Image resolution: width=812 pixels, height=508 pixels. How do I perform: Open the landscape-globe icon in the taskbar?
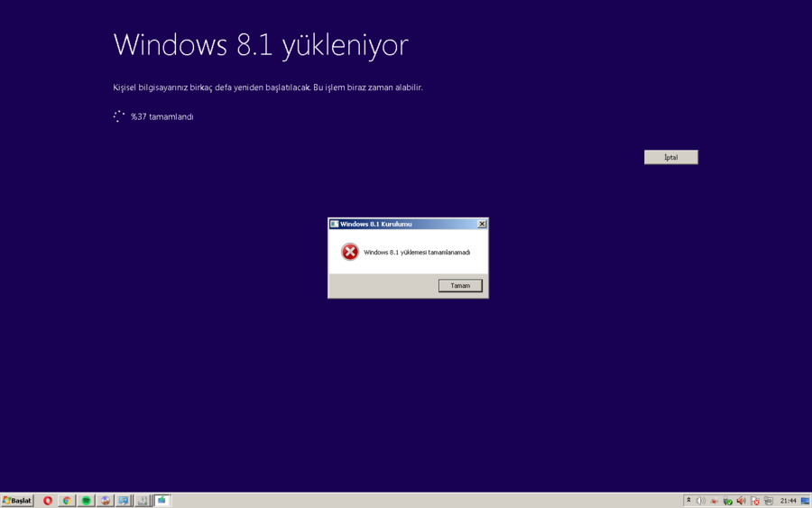tap(106, 500)
